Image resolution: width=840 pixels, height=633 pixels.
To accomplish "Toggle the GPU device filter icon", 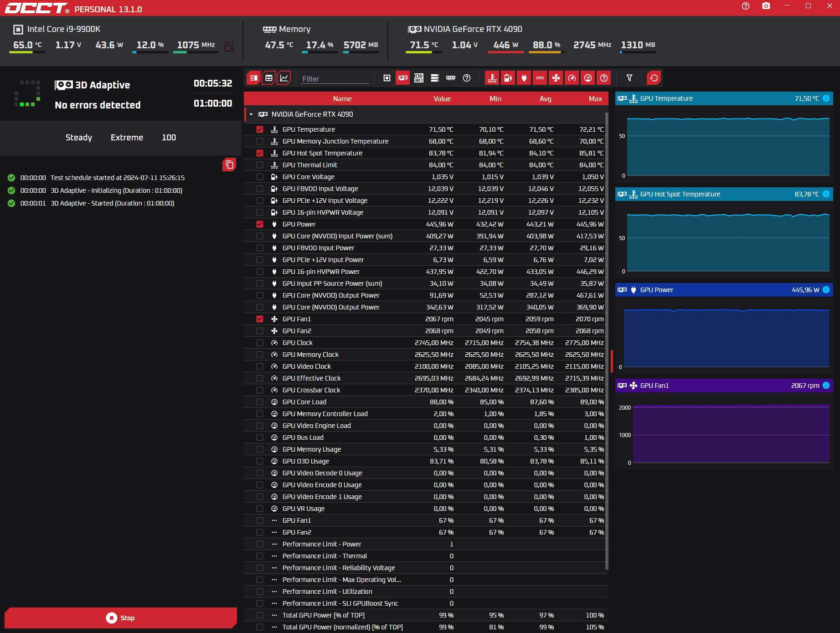I will [x=403, y=78].
